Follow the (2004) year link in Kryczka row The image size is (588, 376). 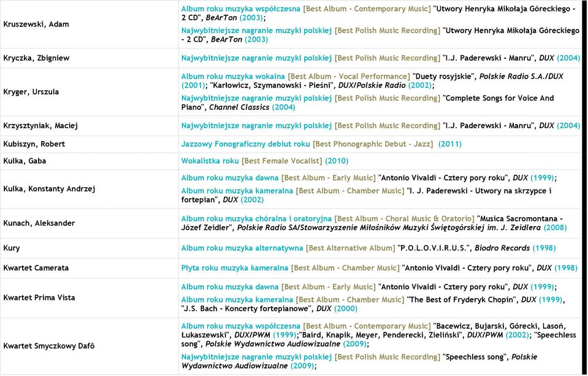[x=568, y=58]
